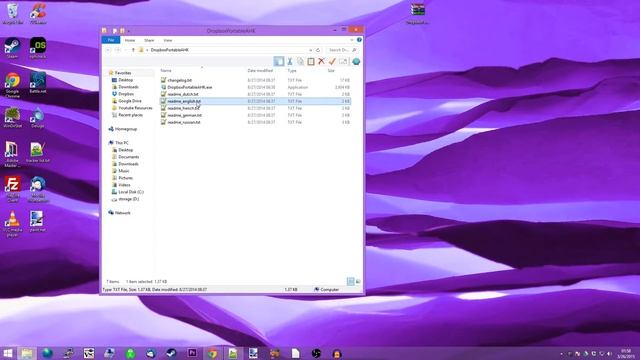Image resolution: width=640 pixels, height=360 pixels.
Task: Click the Back navigation arrow
Action: (x=108, y=50)
